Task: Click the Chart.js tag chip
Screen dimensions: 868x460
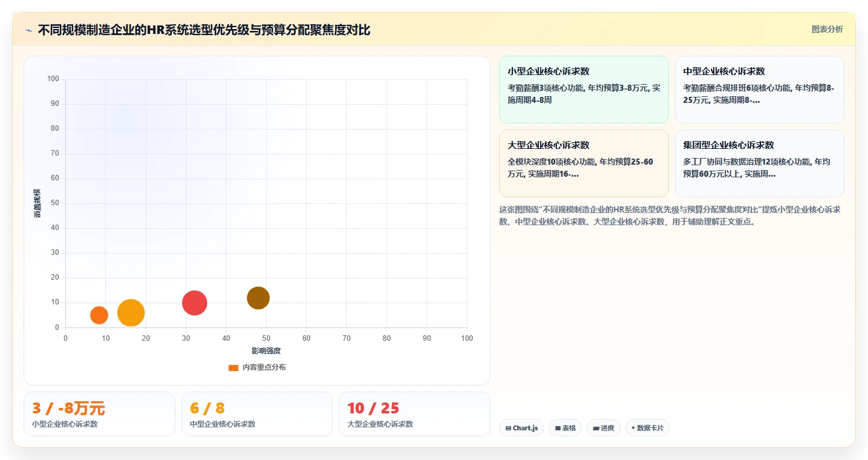Action: click(x=521, y=428)
